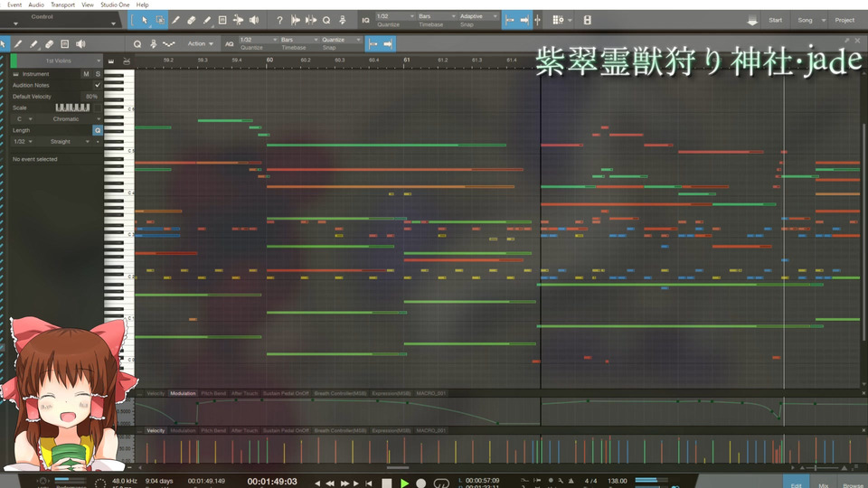868x488 pixels.
Task: Toggle the editor AQ auto quantize
Action: [229, 43]
